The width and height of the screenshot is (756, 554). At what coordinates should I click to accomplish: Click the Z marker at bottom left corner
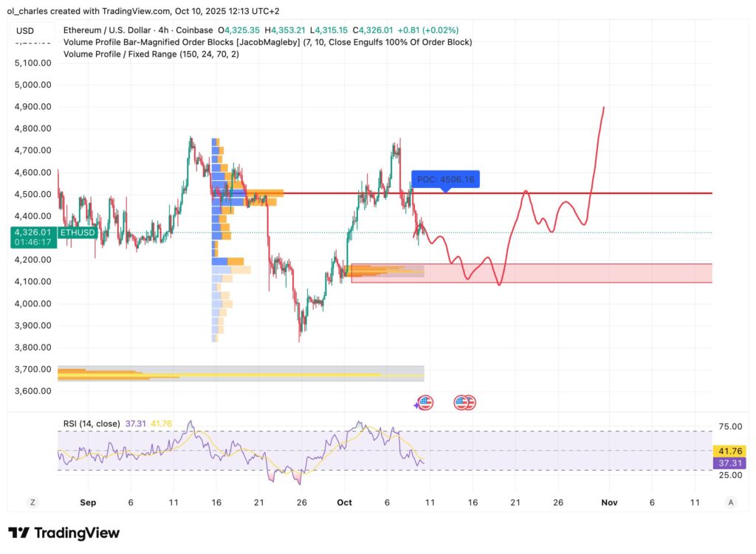click(32, 502)
